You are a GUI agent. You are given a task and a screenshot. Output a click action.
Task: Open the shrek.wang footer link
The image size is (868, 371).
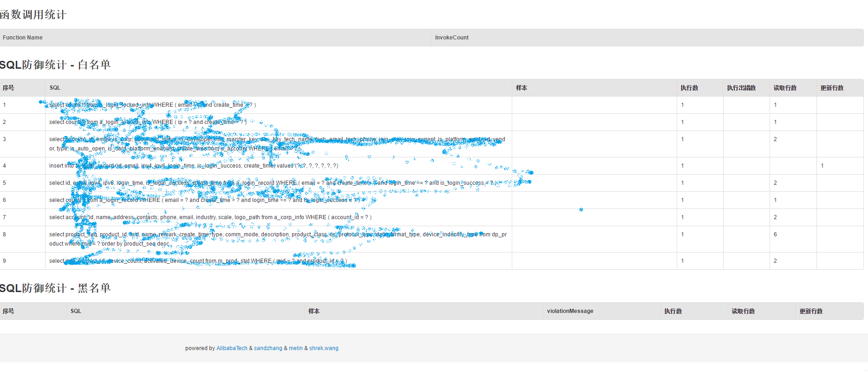click(x=324, y=348)
